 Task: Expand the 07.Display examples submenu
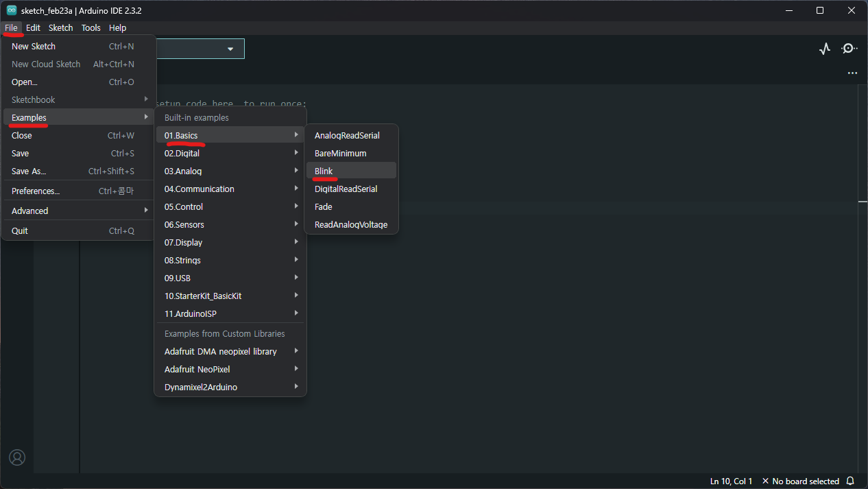point(230,243)
